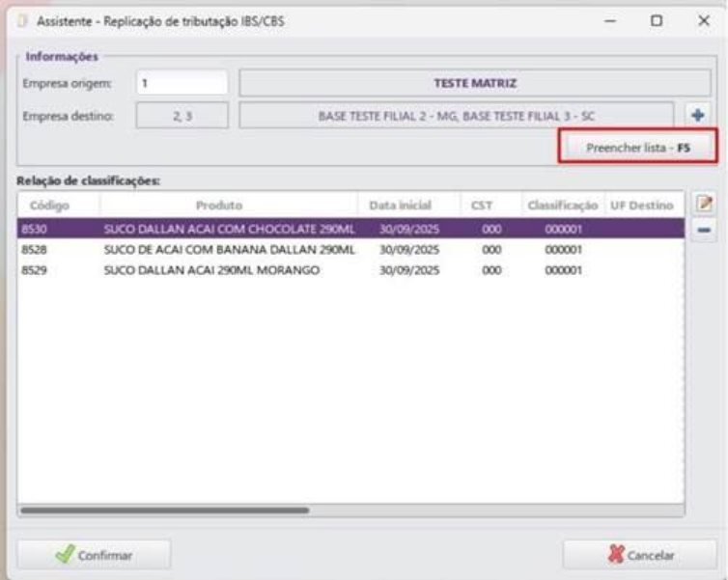Maximize the Assistente window
Viewport: 728px width, 580px height.
[657, 21]
